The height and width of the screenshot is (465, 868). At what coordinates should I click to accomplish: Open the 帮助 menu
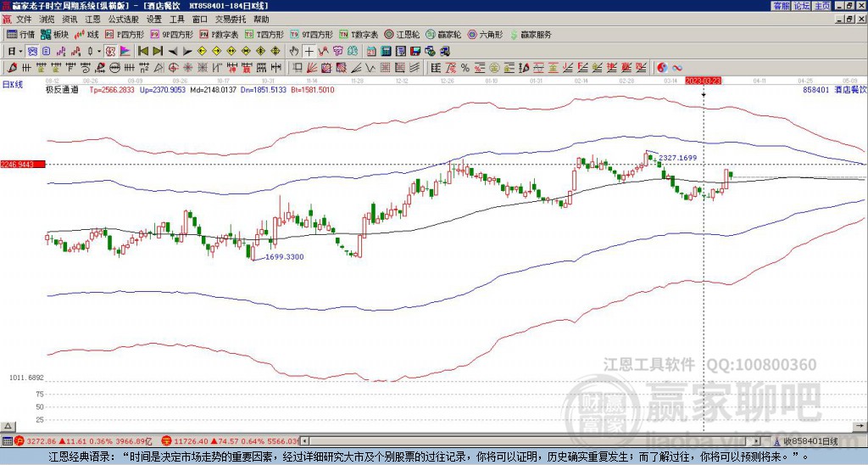[x=261, y=20]
